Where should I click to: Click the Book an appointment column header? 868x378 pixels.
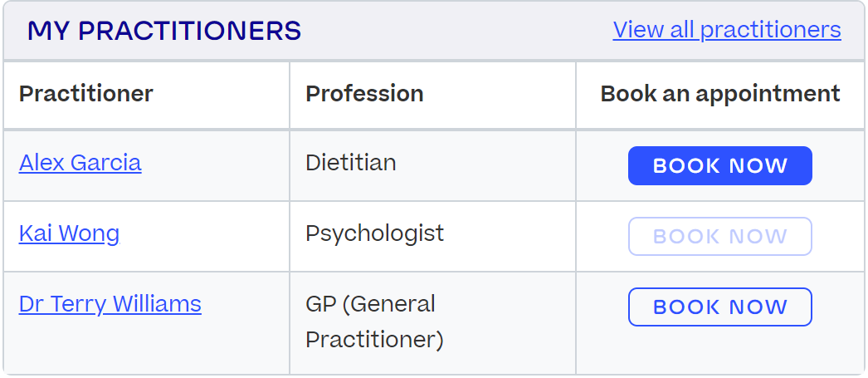tap(719, 94)
